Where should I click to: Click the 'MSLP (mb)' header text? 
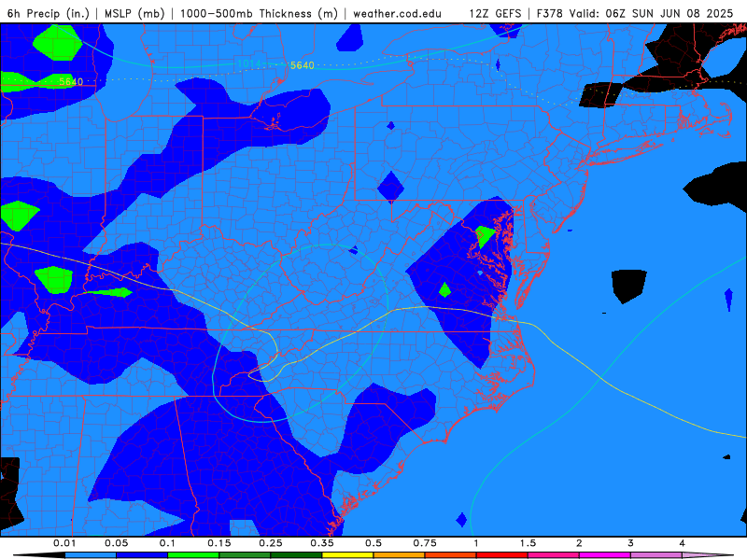tap(134, 13)
